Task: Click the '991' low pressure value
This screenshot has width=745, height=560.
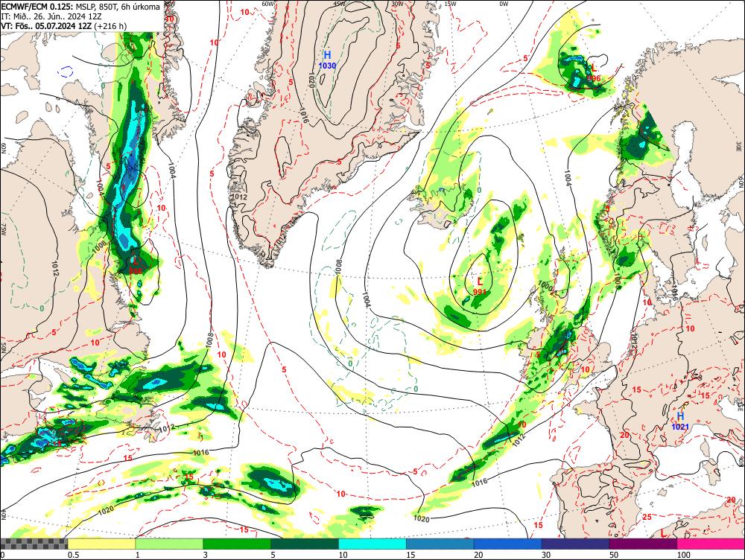Action: point(480,292)
